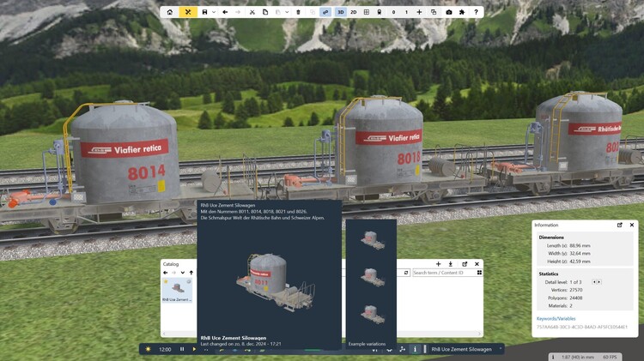This screenshot has height=361, width=644.
Task: Cut selection with the scissors icon
Action: [x=252, y=12]
